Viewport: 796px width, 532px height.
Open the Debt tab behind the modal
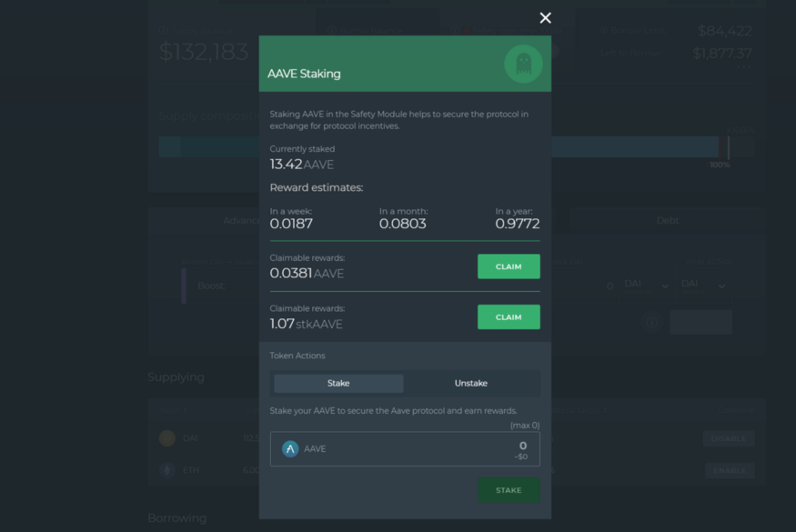click(667, 220)
